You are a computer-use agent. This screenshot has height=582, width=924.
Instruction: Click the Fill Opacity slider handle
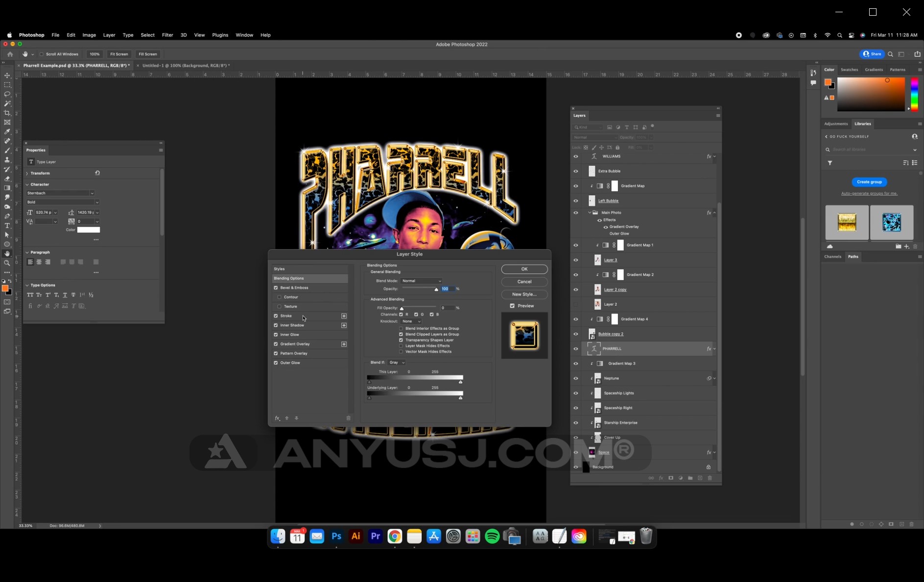tap(402, 309)
